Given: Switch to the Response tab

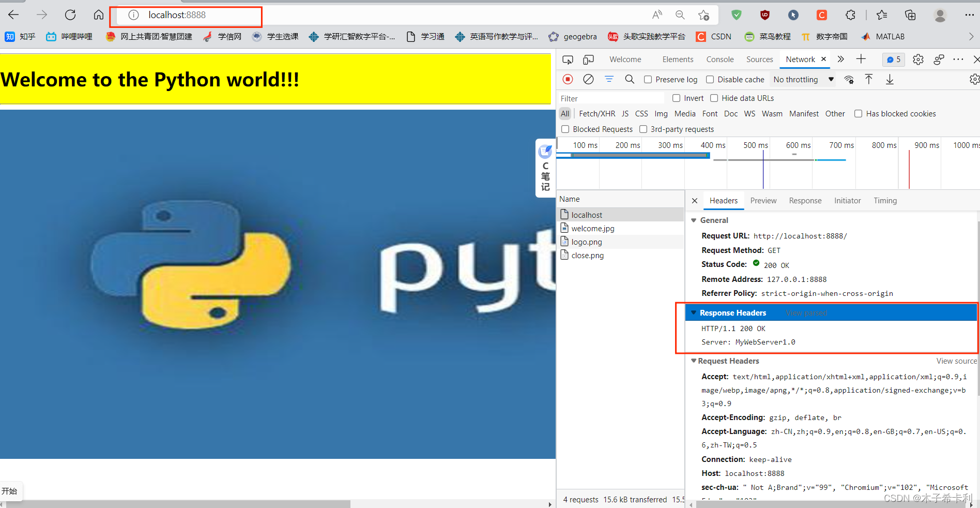Looking at the screenshot, I should 805,201.
